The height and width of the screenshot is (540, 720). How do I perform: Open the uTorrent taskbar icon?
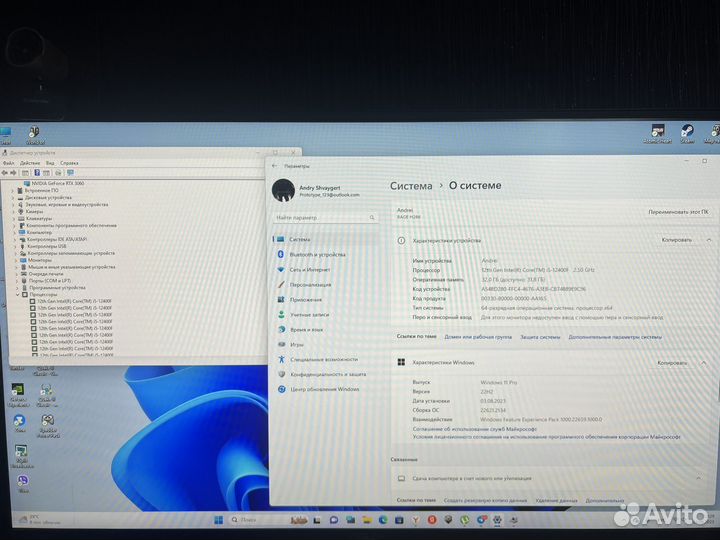click(465, 520)
